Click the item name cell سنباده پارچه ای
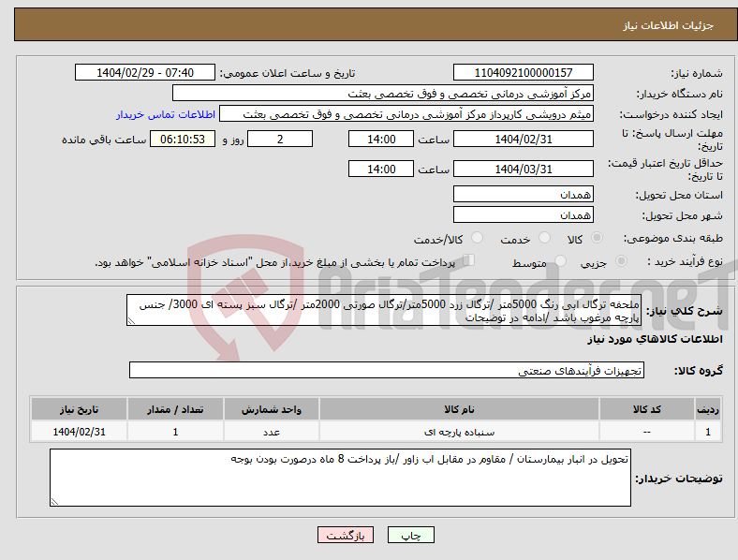This screenshot has width=738, height=560. [x=459, y=432]
